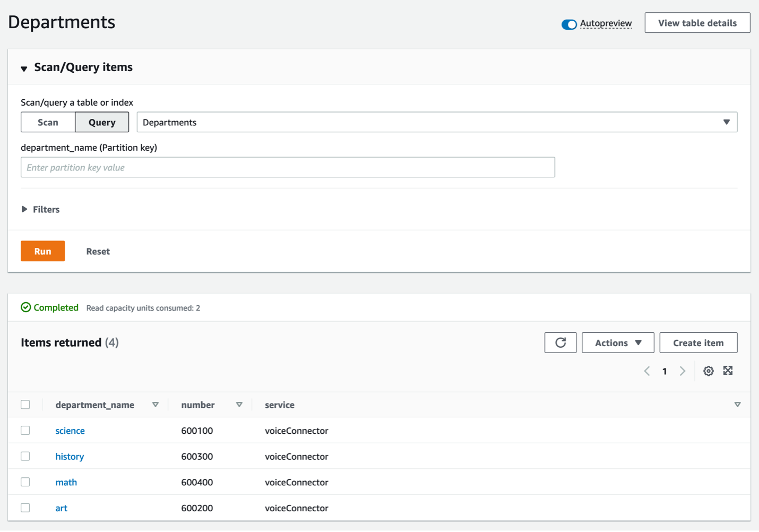Collapse the Scan/Query items panel
The image size is (759, 532).
[24, 68]
